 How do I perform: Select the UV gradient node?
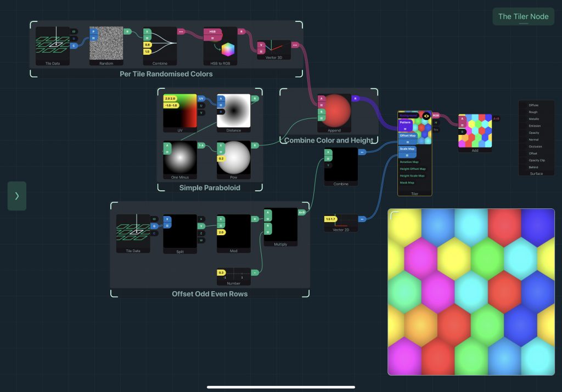pos(180,113)
